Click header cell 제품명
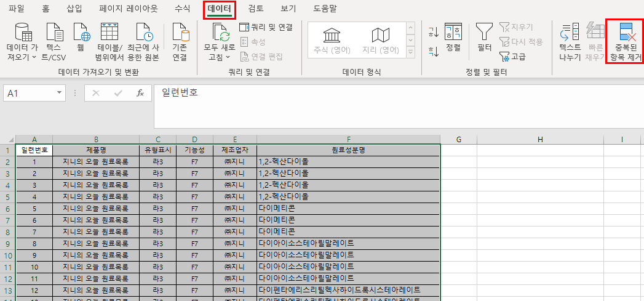The image size is (644, 301). (96, 150)
